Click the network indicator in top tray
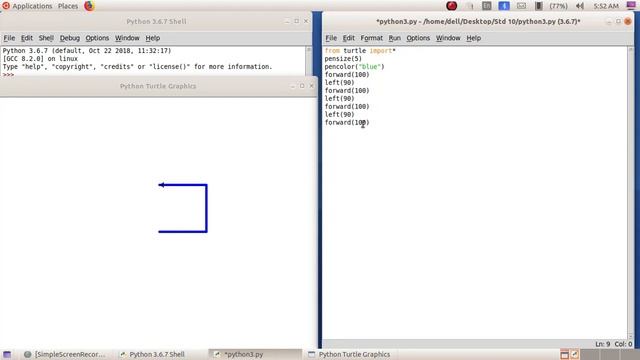640x360 pixels. (470, 6)
